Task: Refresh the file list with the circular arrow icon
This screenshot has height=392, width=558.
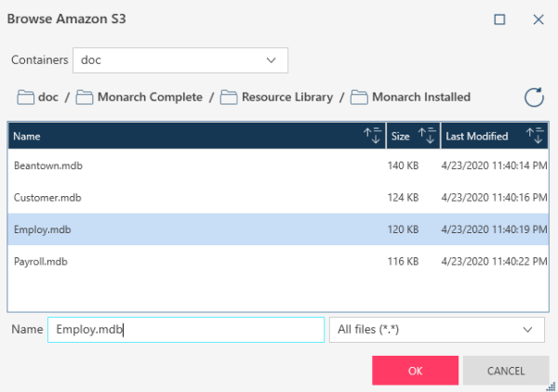Action: [x=534, y=97]
